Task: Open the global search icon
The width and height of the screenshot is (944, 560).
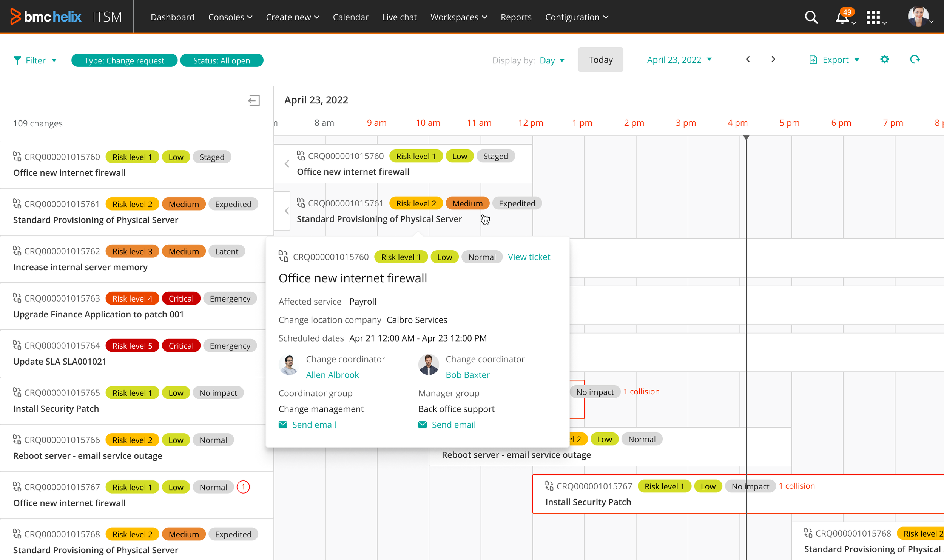Action: 811,17
